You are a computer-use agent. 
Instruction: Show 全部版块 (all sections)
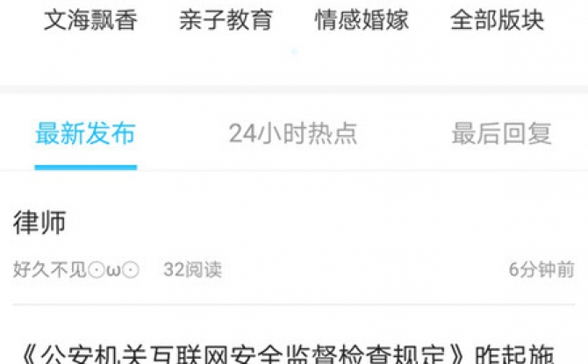(x=497, y=20)
